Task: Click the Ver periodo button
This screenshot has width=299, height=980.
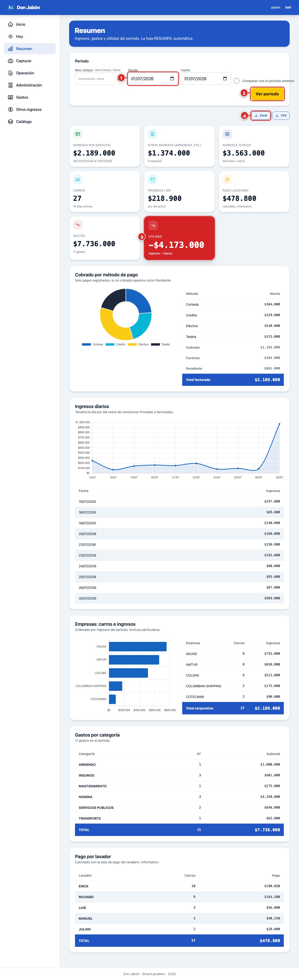Action: 267,94
